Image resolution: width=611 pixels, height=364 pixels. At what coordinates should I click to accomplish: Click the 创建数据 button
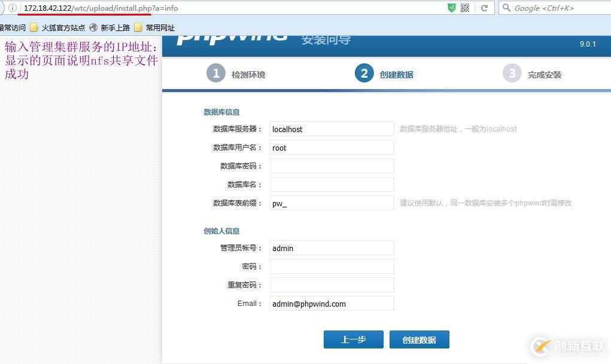pyautogui.click(x=419, y=339)
